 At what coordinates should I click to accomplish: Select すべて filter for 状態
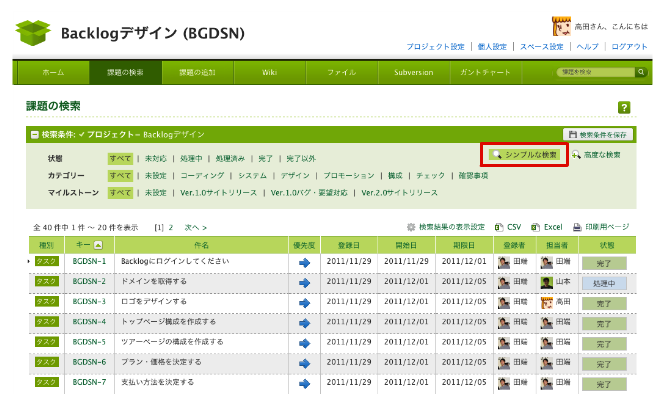point(120,158)
